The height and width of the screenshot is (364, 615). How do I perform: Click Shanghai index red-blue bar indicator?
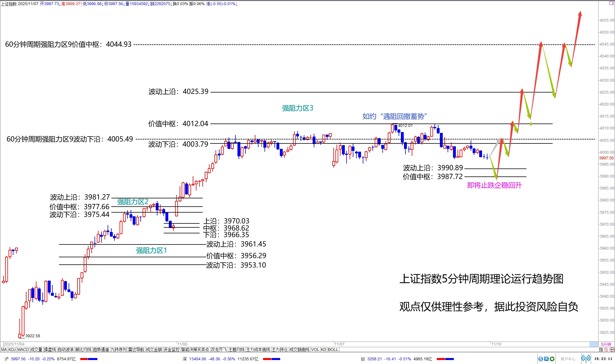point(89,359)
